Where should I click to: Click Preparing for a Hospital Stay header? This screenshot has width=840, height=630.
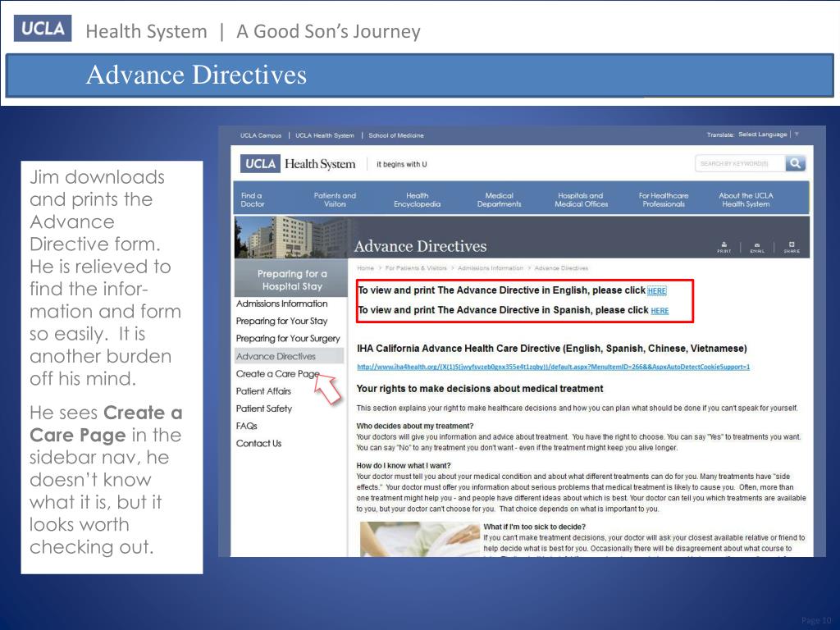(291, 280)
